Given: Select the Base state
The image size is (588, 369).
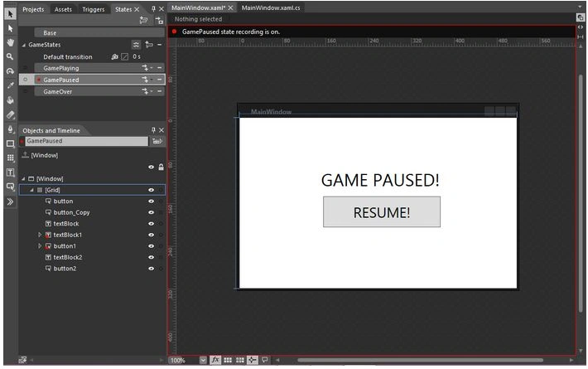Looking at the screenshot, I should click(x=99, y=32).
